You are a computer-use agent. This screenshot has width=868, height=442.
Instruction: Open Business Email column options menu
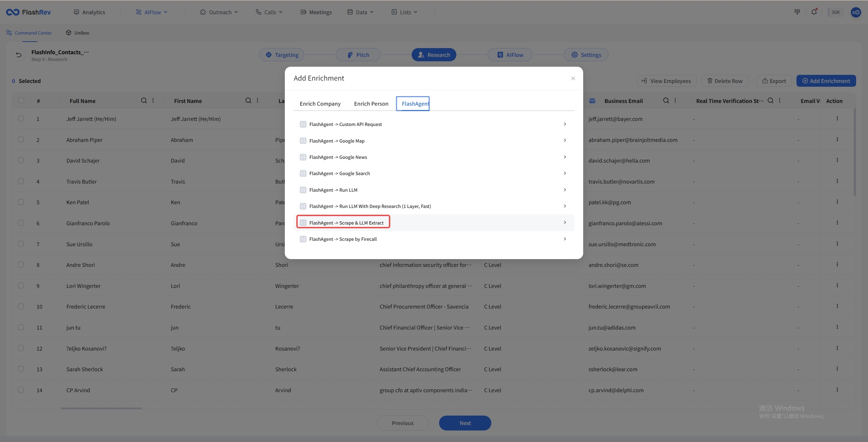click(x=675, y=101)
